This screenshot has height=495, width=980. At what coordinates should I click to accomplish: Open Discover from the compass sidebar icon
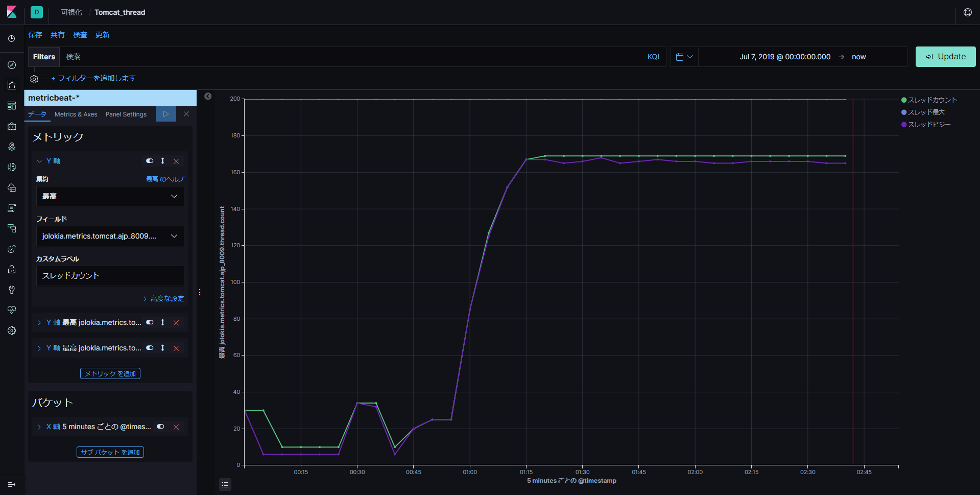pos(12,65)
